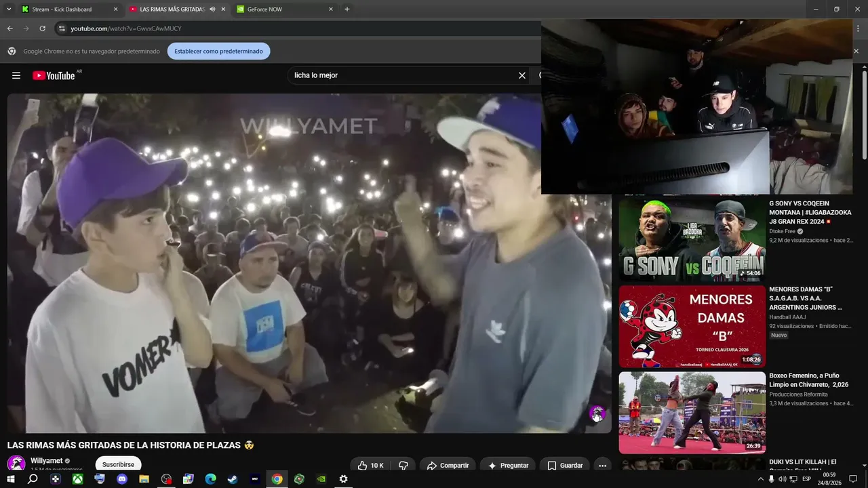The image size is (868, 488).
Task: Launch Xbox app from the taskbar
Action: pyautogui.click(x=77, y=479)
